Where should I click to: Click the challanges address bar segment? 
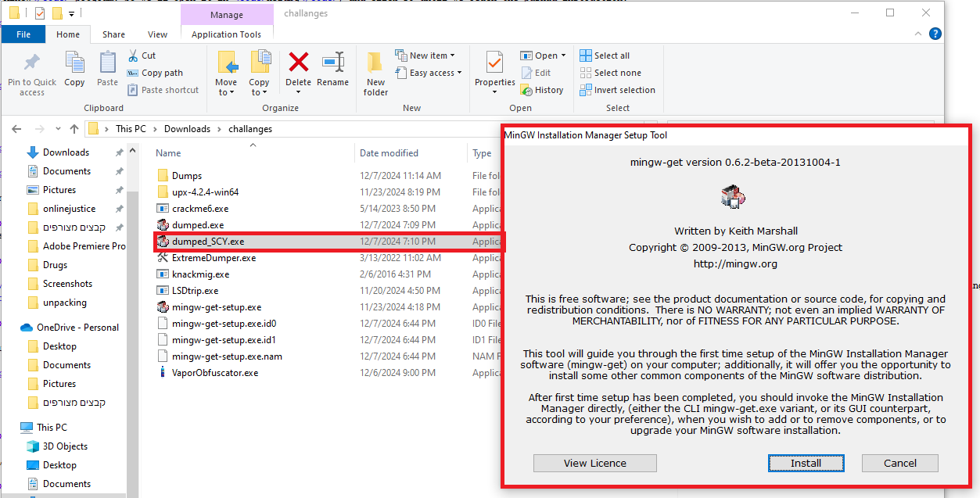250,129
